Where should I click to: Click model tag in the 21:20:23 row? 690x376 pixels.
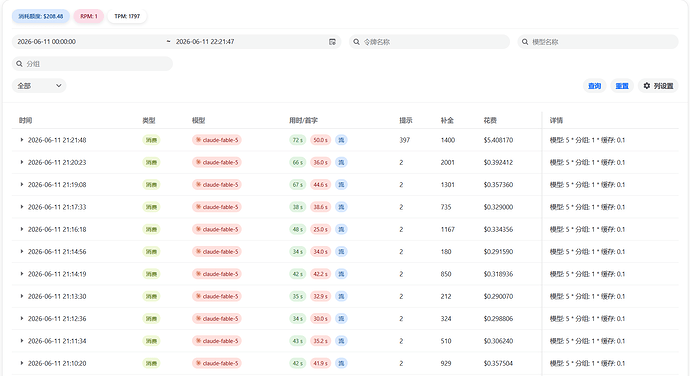click(x=217, y=162)
